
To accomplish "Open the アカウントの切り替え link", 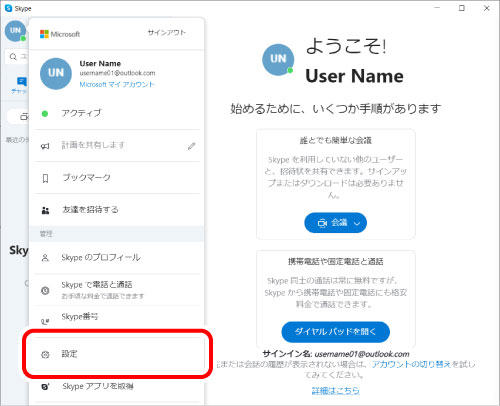I will pyautogui.click(x=411, y=364).
